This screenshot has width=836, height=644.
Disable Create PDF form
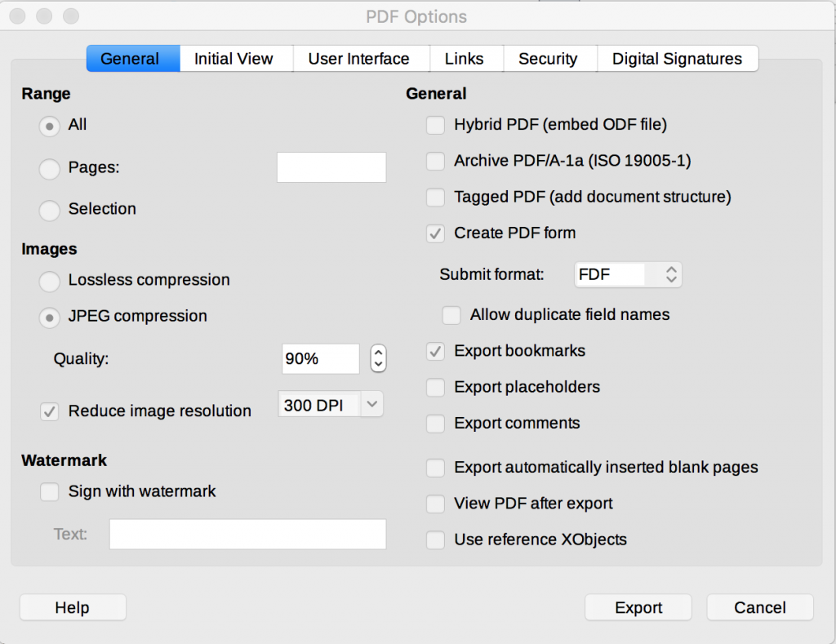(x=435, y=233)
